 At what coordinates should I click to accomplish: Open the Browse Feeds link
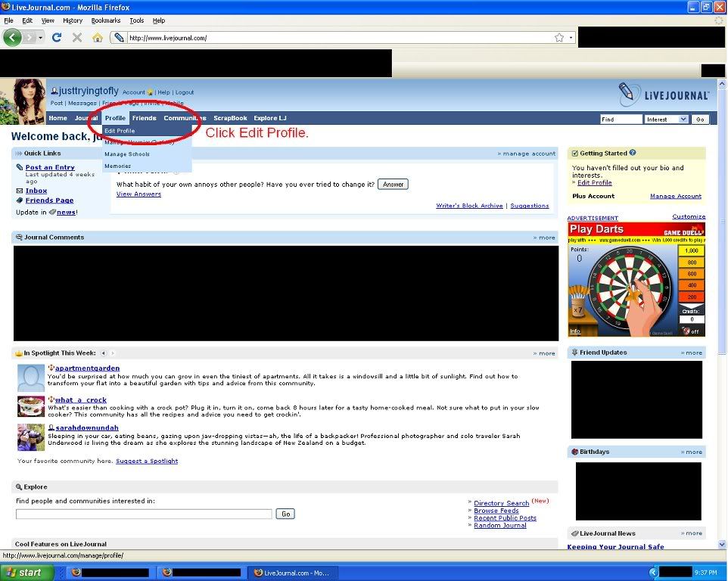pos(496,511)
